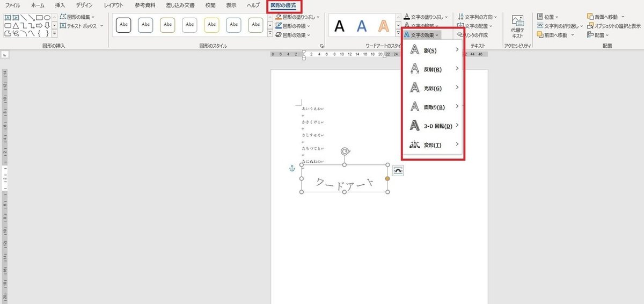Click the layout options icon beside WordArt
Viewport: 644px width, 304px height.
click(398, 170)
